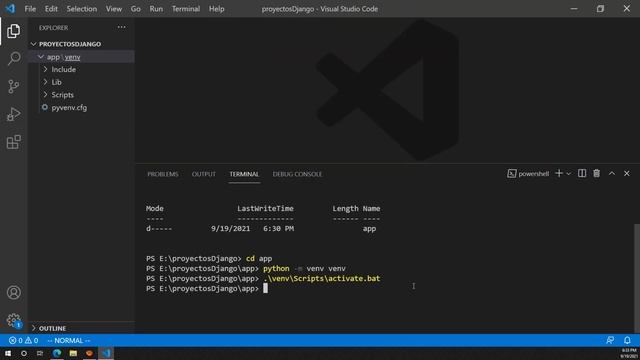Click the VS Code logo icon in title bar
The image size is (640, 360).
click(x=10, y=9)
